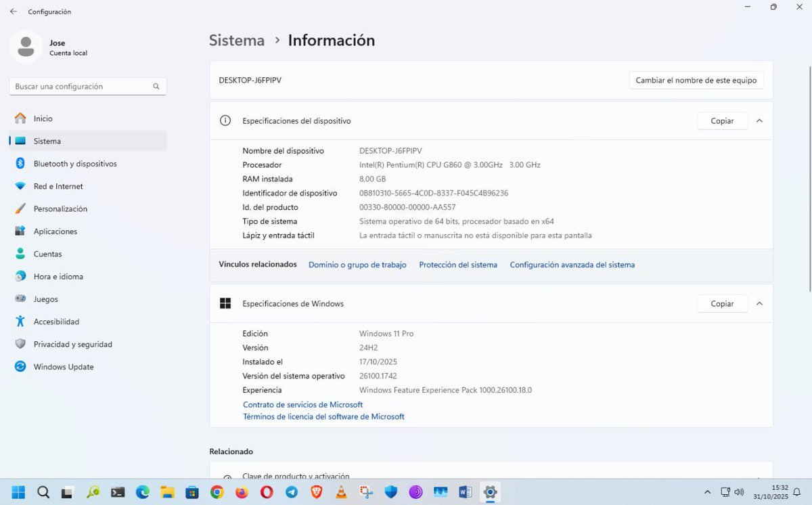Copy the Windows specifications with Copiar

point(721,303)
